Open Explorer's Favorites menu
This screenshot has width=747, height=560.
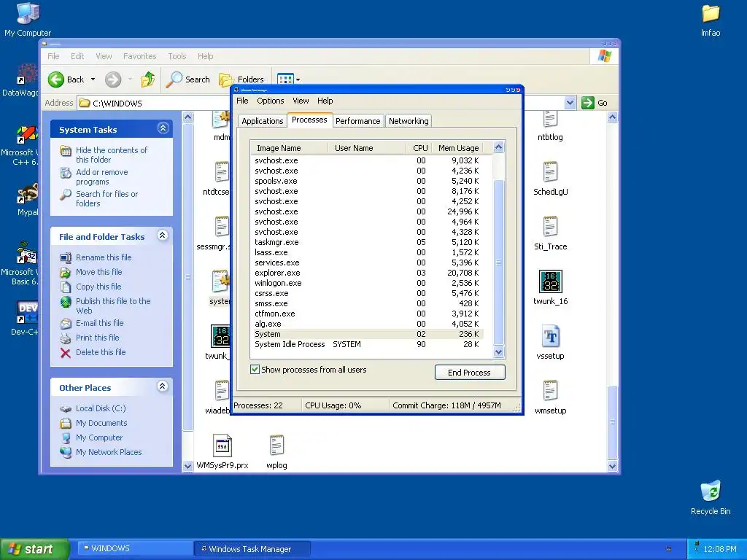(139, 56)
